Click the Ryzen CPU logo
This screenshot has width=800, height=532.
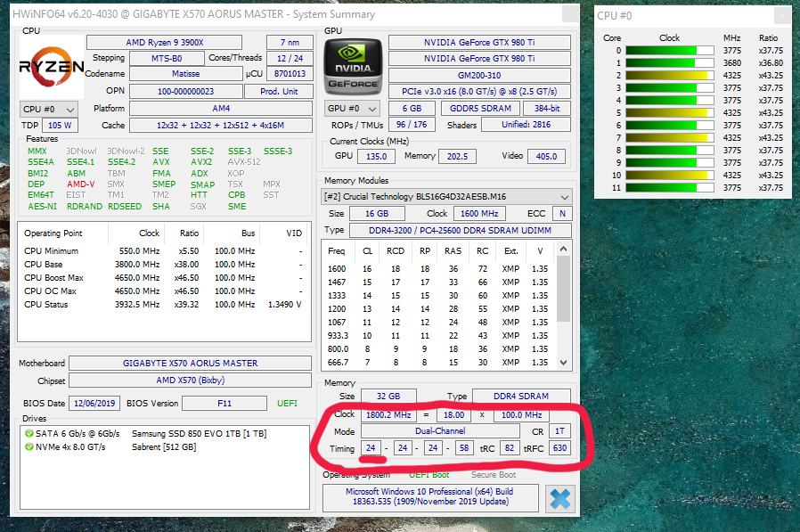[52, 66]
